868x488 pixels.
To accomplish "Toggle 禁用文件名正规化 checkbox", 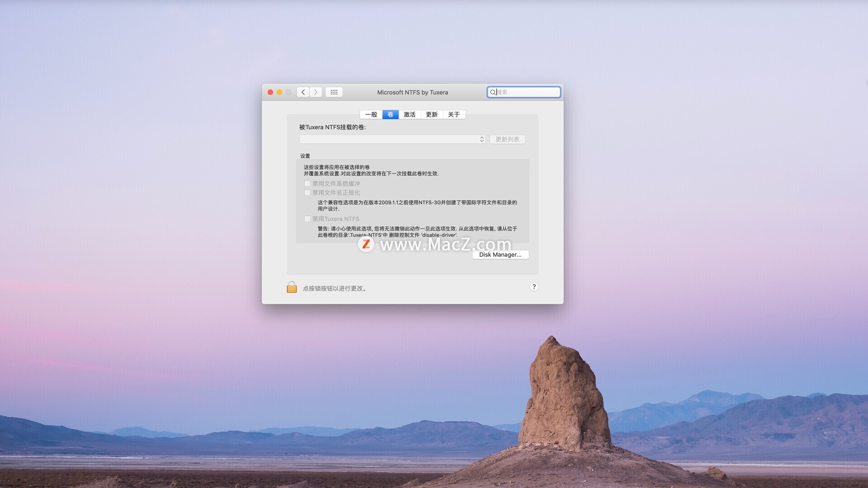I will click(x=307, y=192).
